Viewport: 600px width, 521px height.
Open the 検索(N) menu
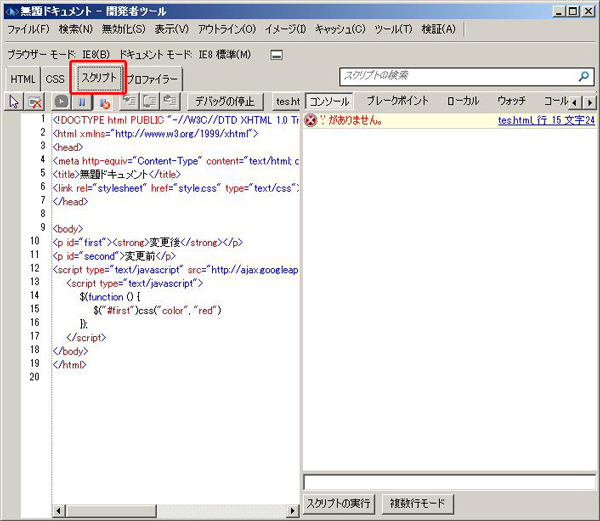(76, 29)
